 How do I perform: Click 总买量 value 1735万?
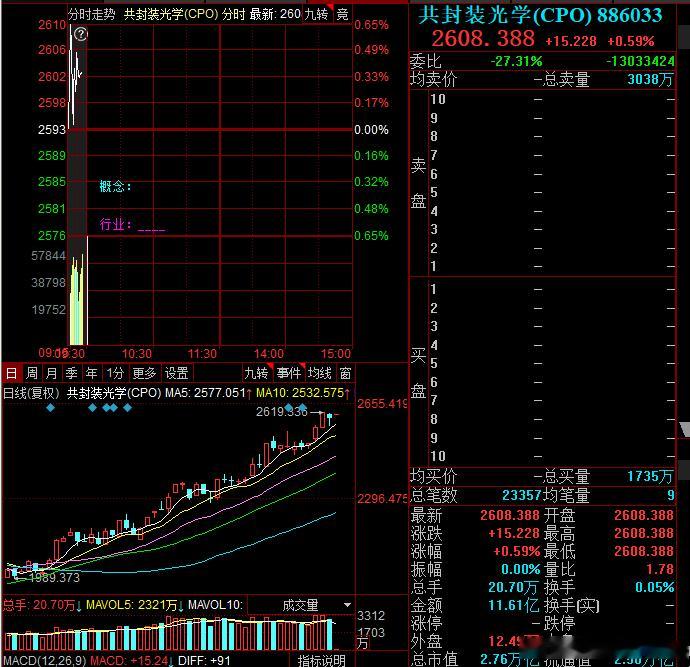(650, 476)
